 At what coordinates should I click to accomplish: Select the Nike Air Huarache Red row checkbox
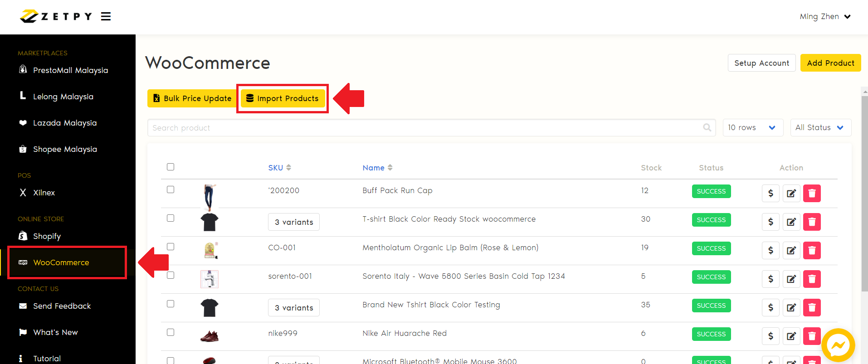click(x=171, y=332)
